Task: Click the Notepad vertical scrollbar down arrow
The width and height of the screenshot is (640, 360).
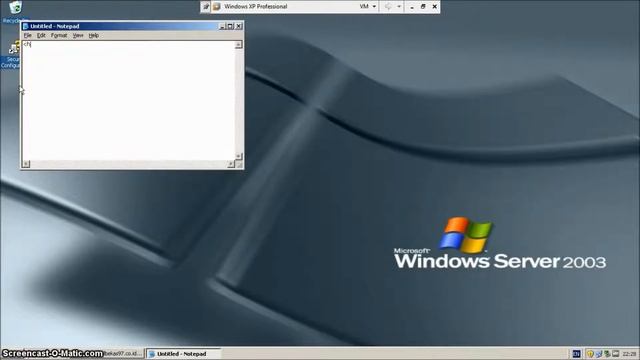Action: click(238, 156)
